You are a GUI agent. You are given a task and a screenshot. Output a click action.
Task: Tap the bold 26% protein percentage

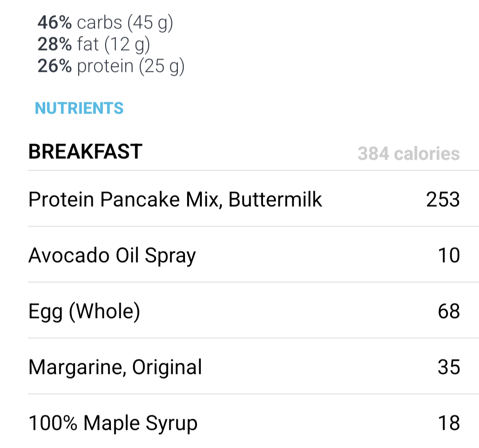coord(55,66)
